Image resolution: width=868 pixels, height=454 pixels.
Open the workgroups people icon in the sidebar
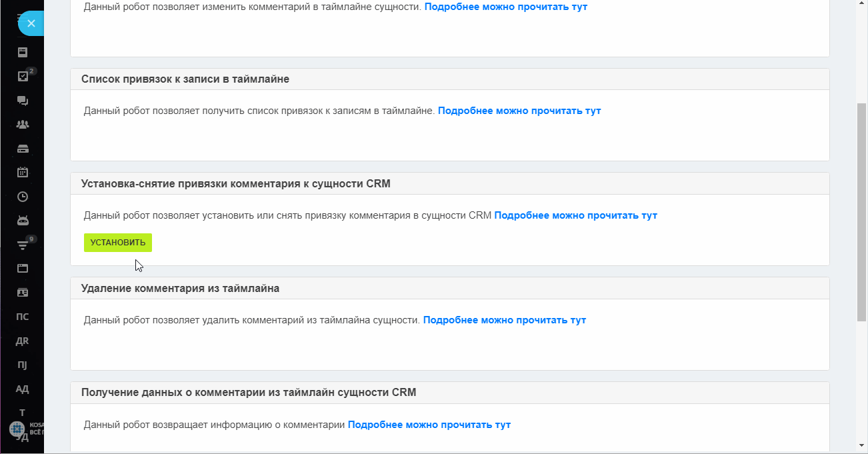(x=23, y=125)
